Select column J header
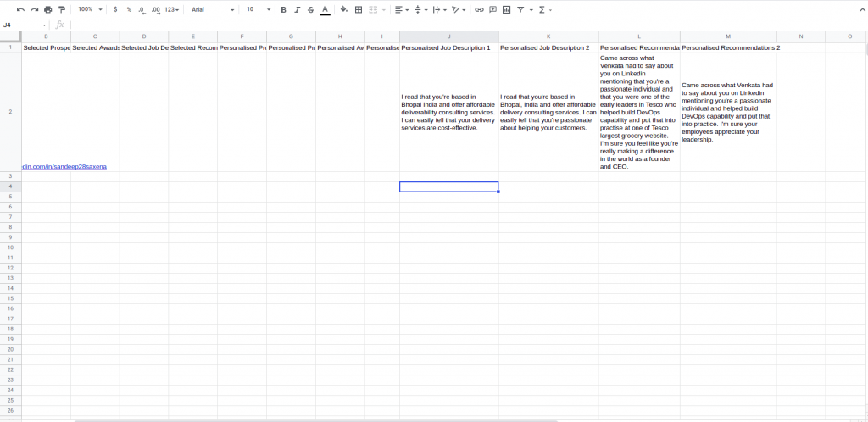This screenshot has height=422, width=868. tap(449, 36)
